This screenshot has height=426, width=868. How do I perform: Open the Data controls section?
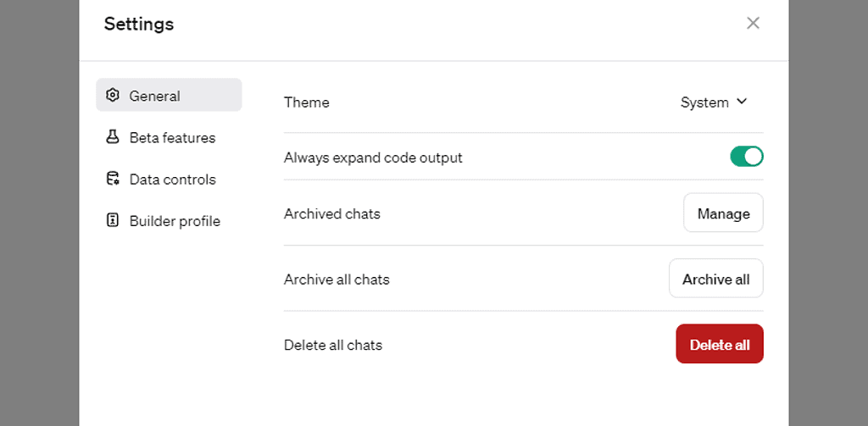[x=172, y=180]
